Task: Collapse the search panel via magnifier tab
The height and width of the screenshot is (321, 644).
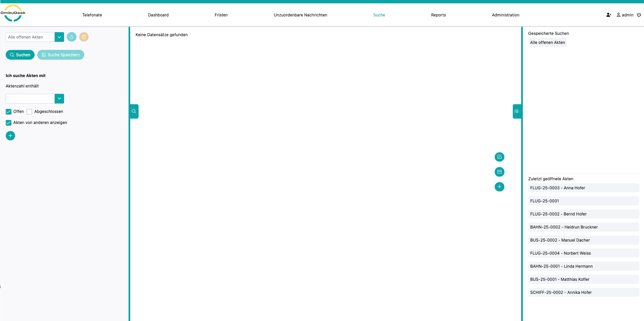Action: (134, 111)
